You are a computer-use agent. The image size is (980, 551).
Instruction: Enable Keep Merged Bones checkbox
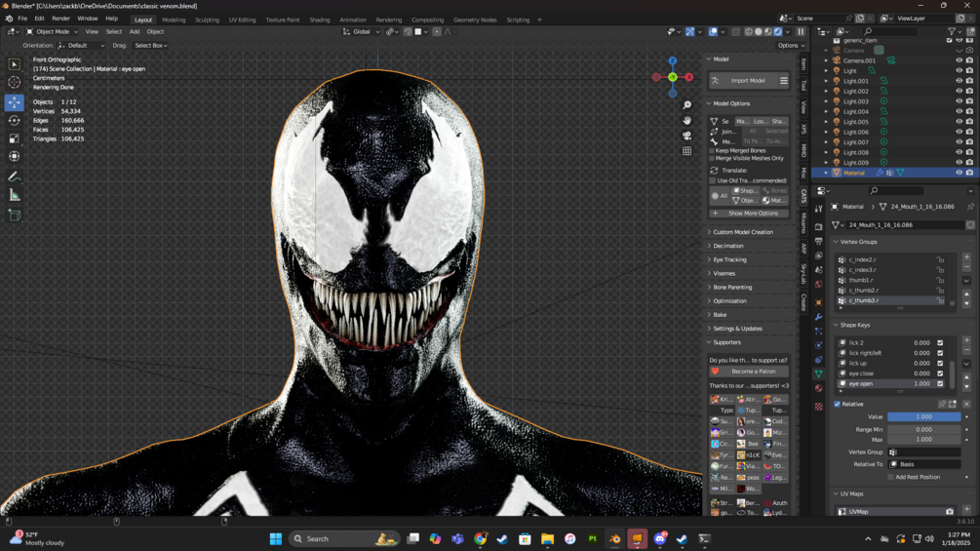[x=713, y=151]
